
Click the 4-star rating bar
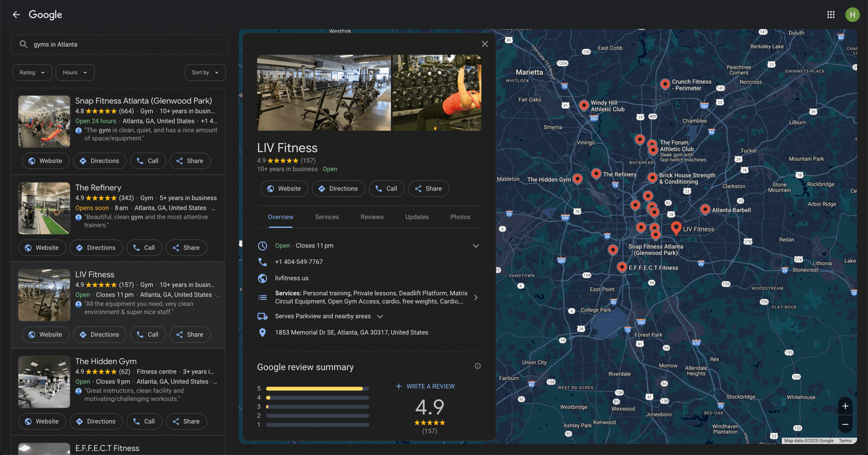click(317, 398)
